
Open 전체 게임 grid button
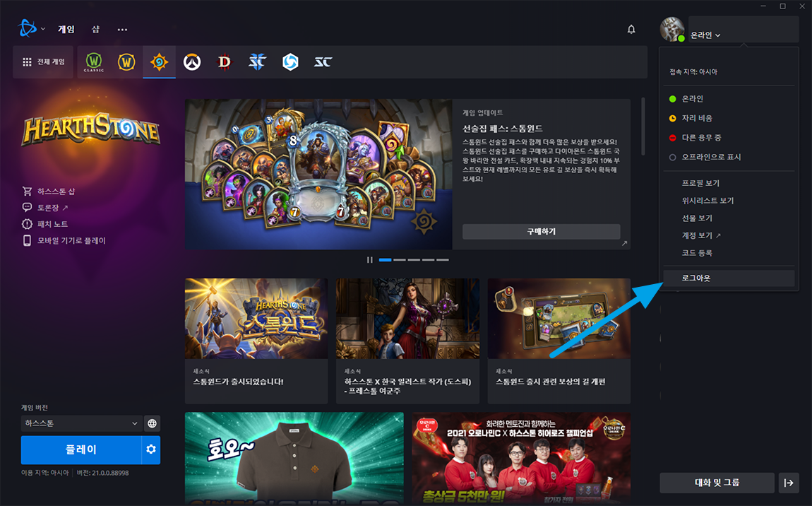44,62
